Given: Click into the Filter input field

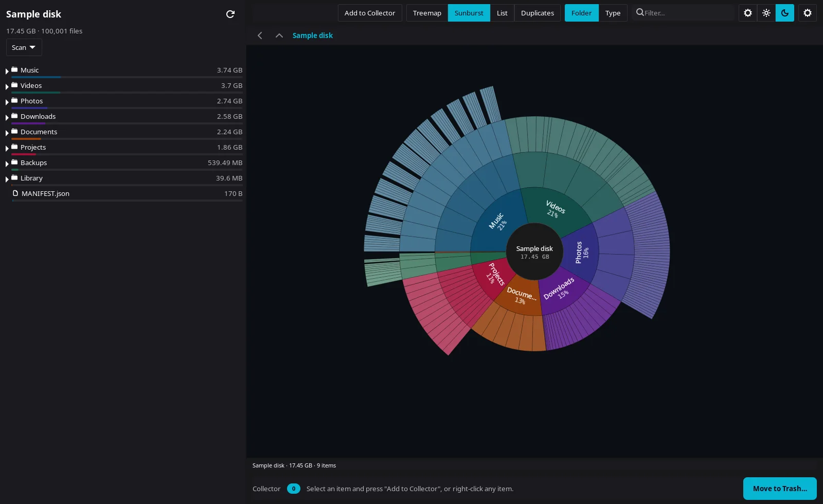Looking at the screenshot, I should coord(683,13).
